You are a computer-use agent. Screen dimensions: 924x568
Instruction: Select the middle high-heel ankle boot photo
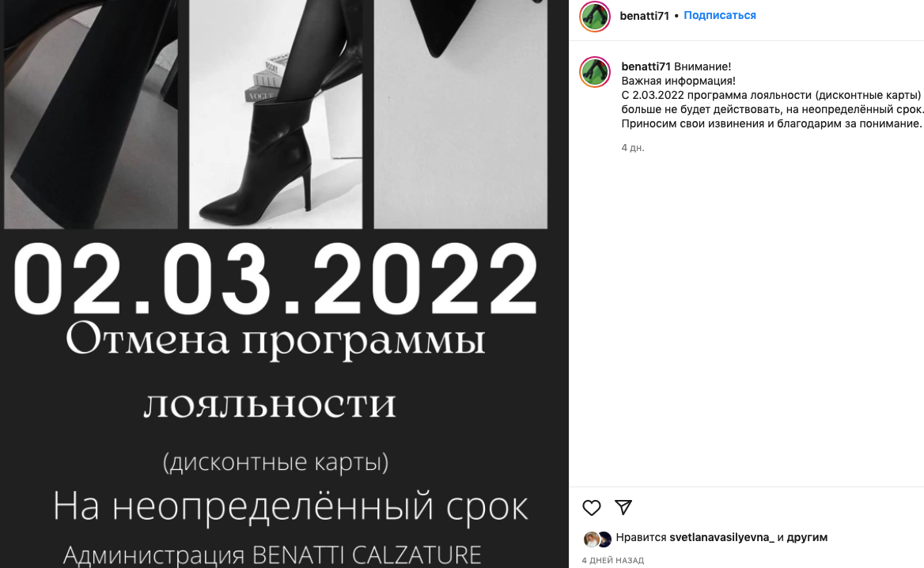pos(276,114)
